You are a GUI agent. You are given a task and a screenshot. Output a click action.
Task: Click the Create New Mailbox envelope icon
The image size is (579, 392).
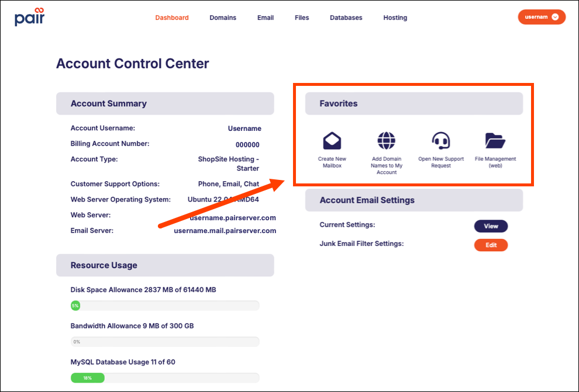332,140
